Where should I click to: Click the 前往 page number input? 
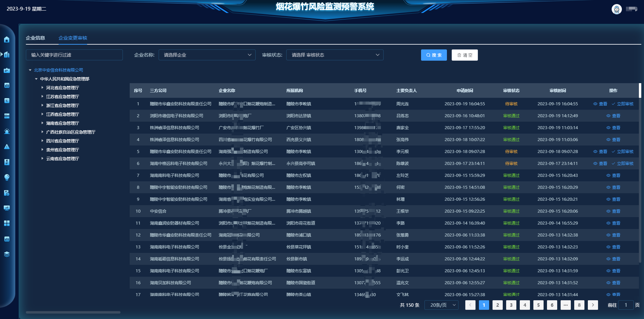(626, 305)
